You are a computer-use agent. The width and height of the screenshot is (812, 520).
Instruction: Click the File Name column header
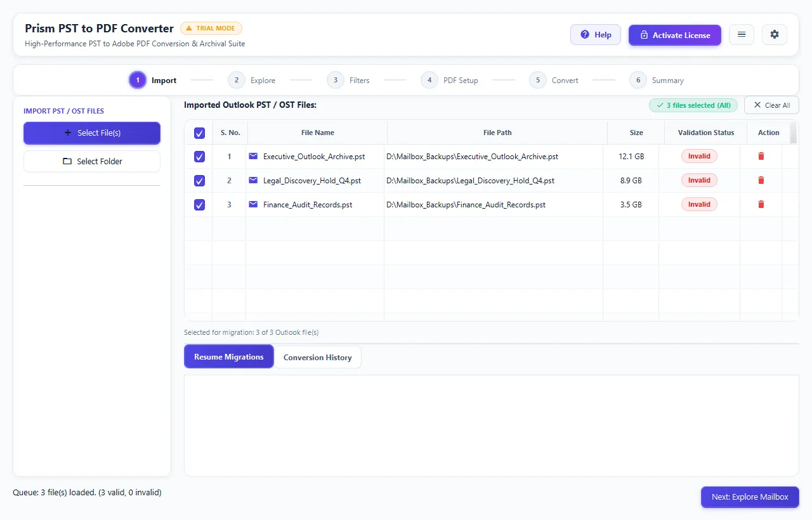pyautogui.click(x=317, y=133)
